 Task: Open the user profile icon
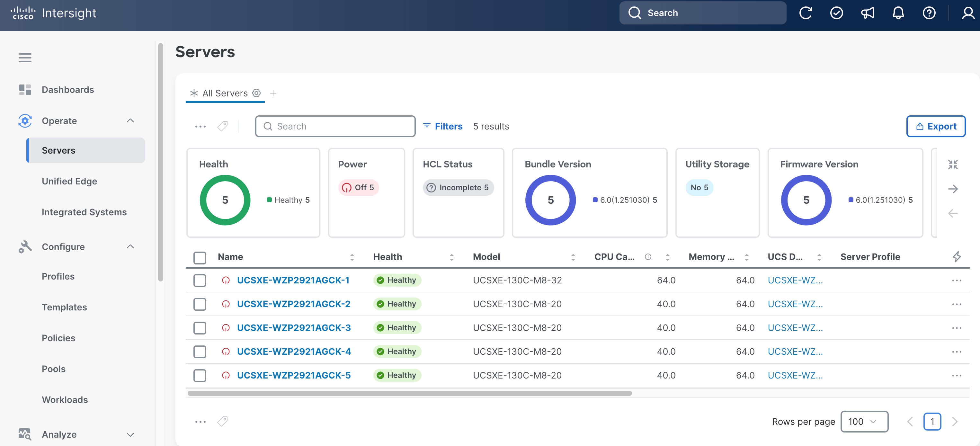[968, 13]
